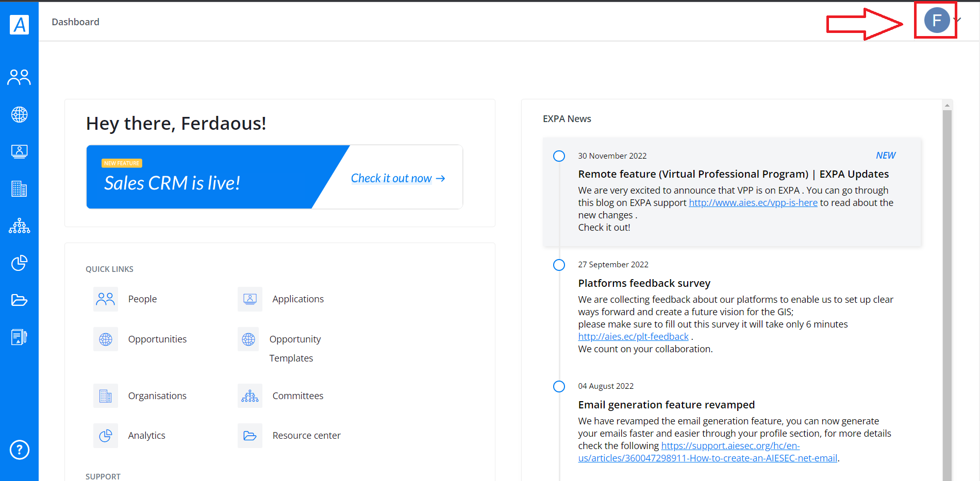Image resolution: width=980 pixels, height=481 pixels.
Task: Open the Opportunity Templates quick link text
Action: (295, 349)
